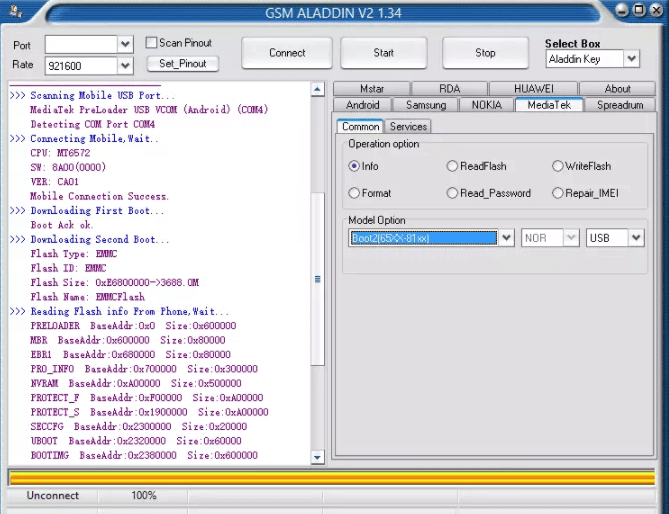Open the NOKIA tab

coord(486,105)
